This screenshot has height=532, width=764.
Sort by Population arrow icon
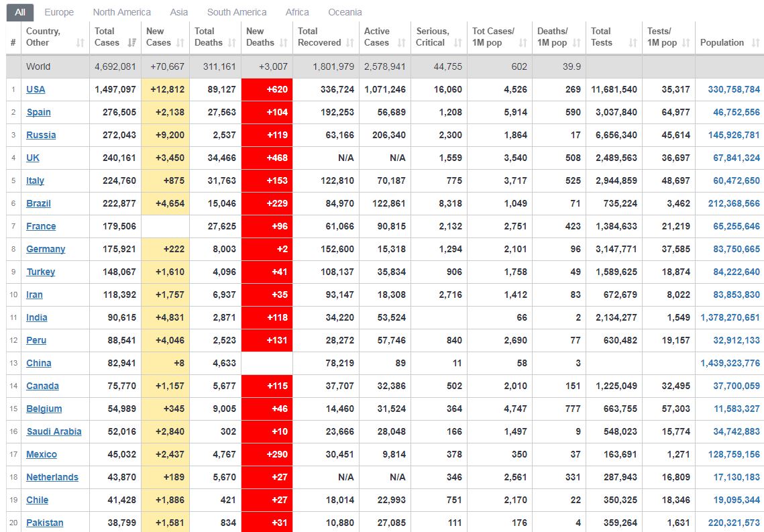[x=756, y=43]
